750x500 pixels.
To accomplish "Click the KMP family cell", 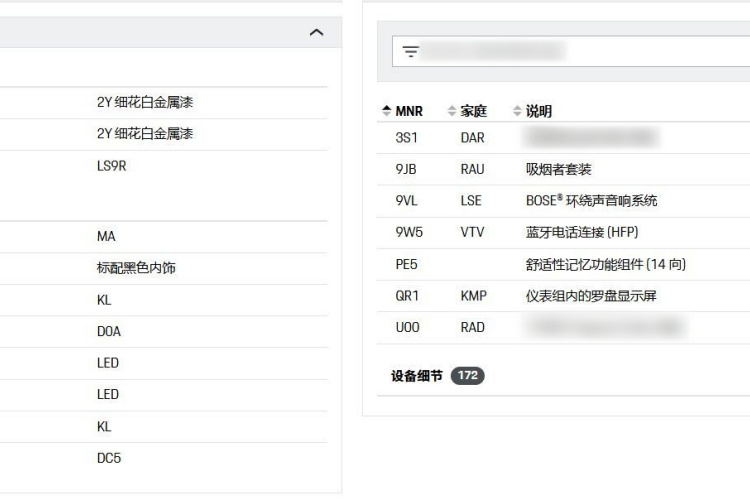I will [474, 296].
